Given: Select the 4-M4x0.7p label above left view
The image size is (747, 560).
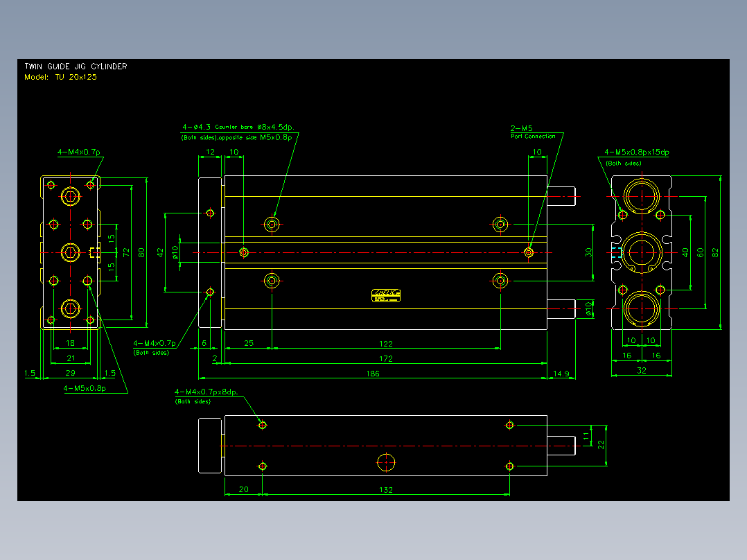Looking at the screenshot, I should (78, 152).
